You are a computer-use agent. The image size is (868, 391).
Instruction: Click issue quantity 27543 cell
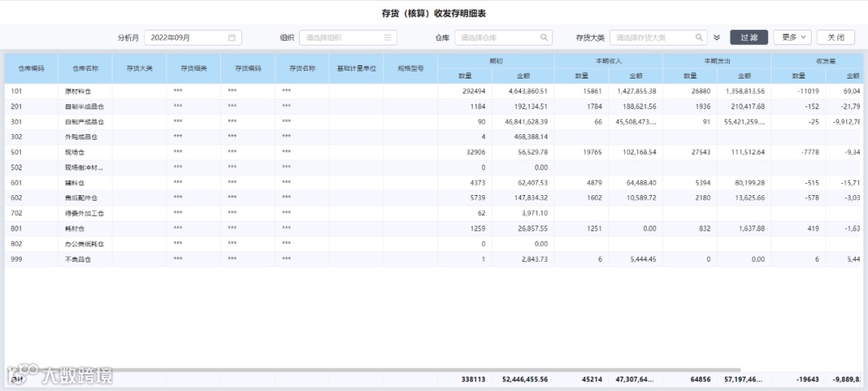click(690, 152)
